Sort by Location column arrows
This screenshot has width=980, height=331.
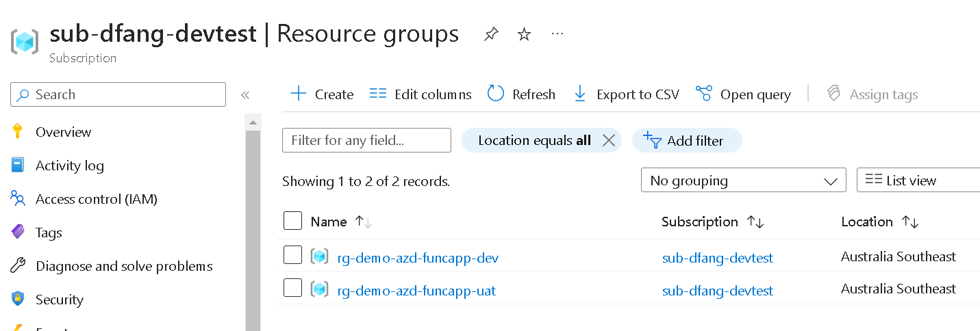pos(910,222)
